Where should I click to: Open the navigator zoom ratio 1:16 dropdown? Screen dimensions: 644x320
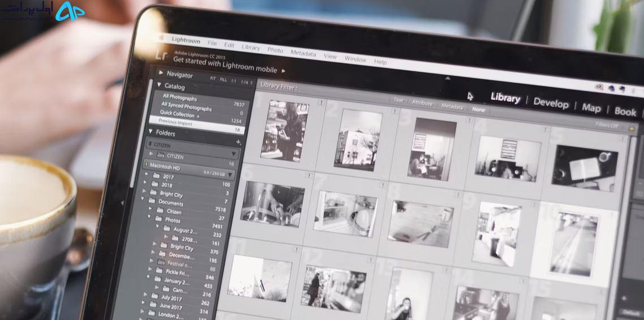(246, 83)
